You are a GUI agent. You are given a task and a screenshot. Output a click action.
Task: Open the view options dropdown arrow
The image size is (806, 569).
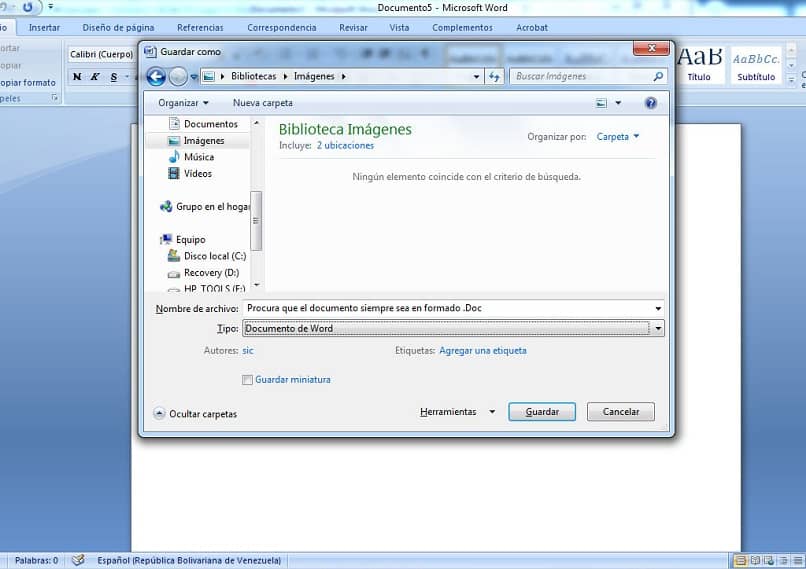coord(618,103)
